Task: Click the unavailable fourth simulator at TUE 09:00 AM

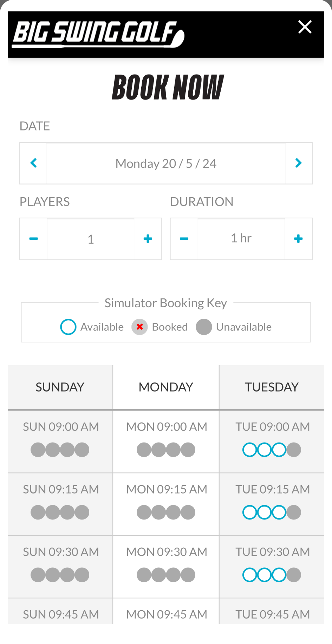Action: pos(294,450)
